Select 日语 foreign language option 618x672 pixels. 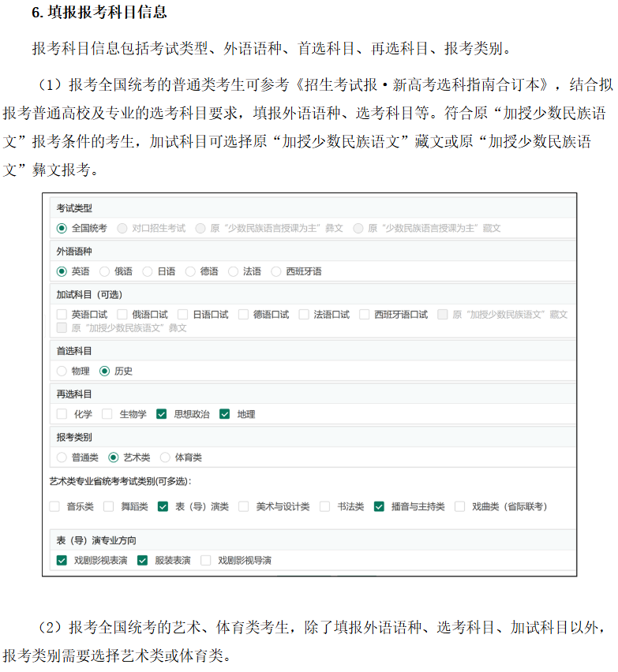point(148,271)
